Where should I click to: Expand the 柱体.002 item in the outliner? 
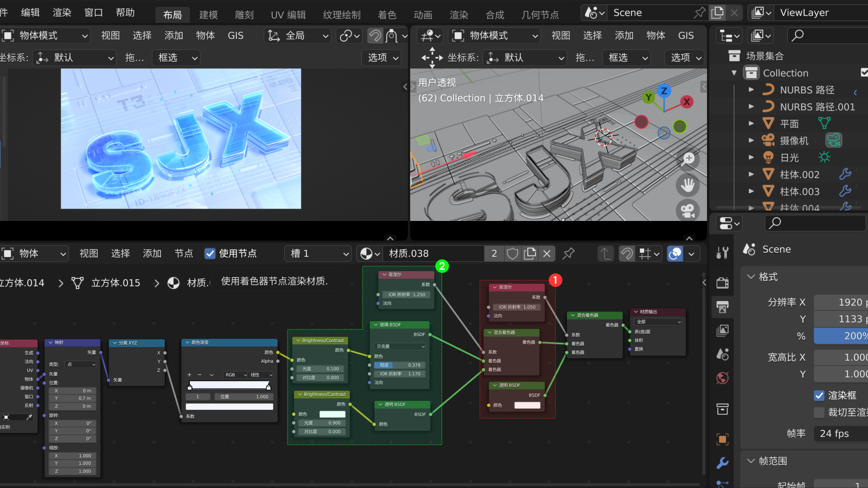(752, 174)
